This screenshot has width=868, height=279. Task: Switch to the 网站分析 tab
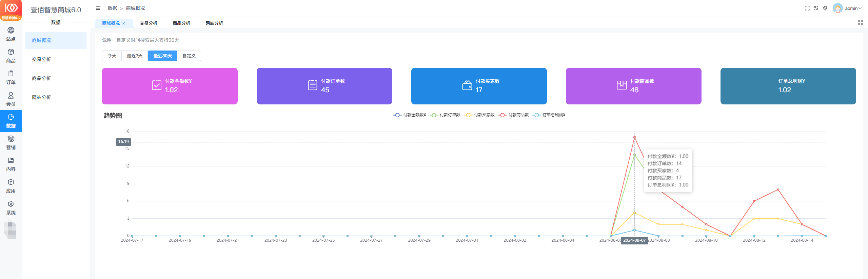point(214,23)
